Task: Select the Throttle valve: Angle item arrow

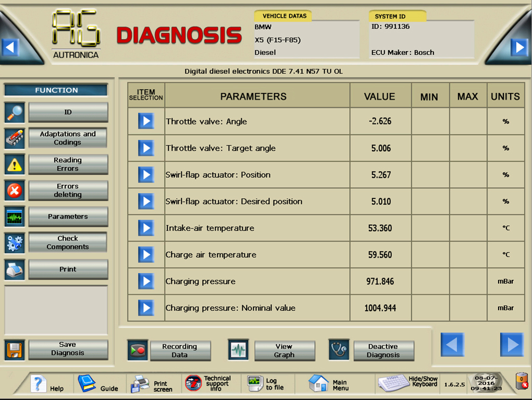Action: point(146,122)
